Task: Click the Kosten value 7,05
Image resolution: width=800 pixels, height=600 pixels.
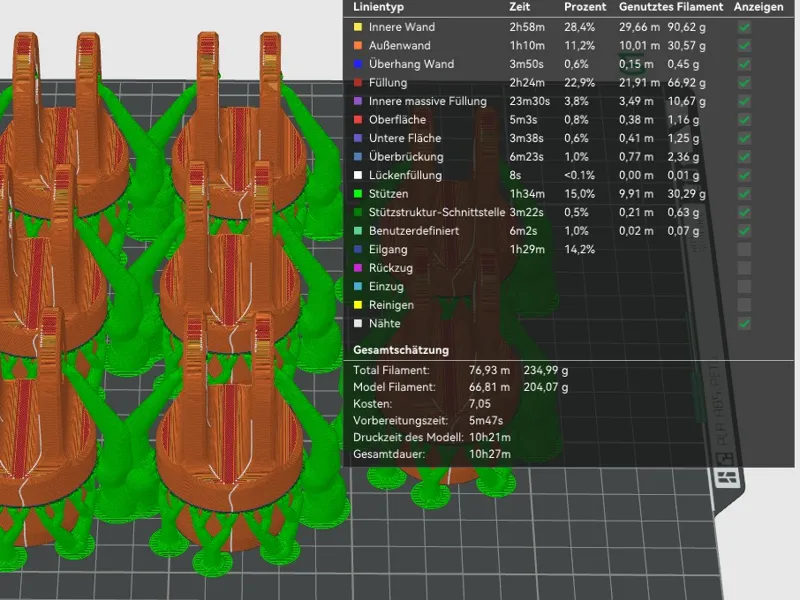Action: [480, 404]
